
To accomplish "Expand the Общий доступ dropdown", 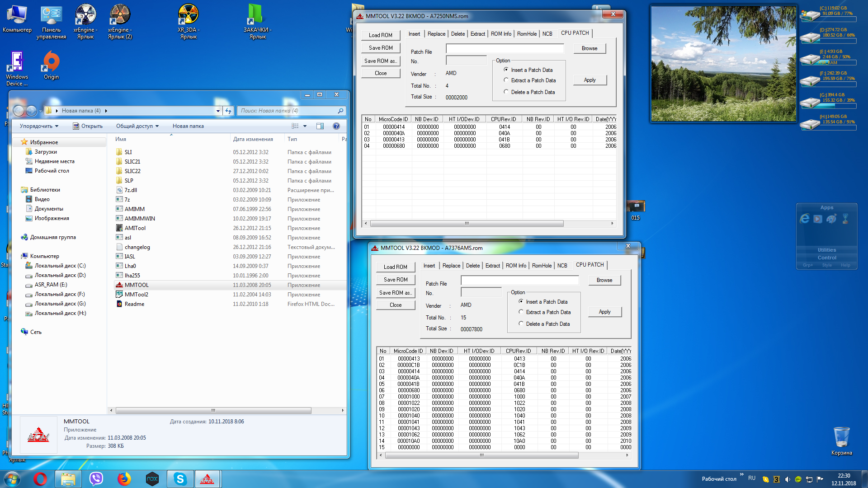I will 137,126.
